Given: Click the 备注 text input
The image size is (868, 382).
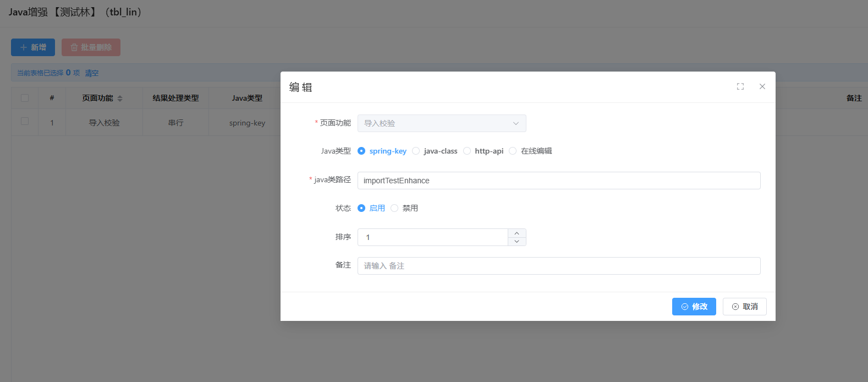Looking at the screenshot, I should tap(558, 266).
